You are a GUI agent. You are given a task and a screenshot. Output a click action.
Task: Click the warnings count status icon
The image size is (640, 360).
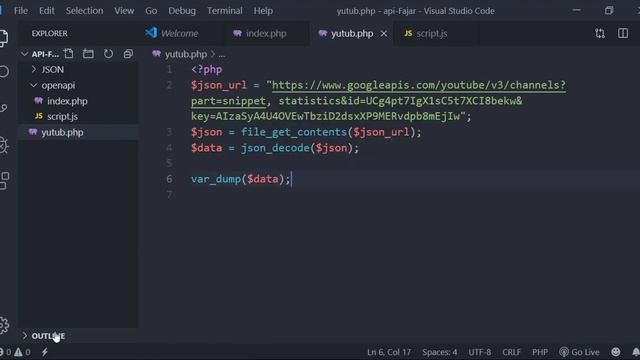pos(22,352)
